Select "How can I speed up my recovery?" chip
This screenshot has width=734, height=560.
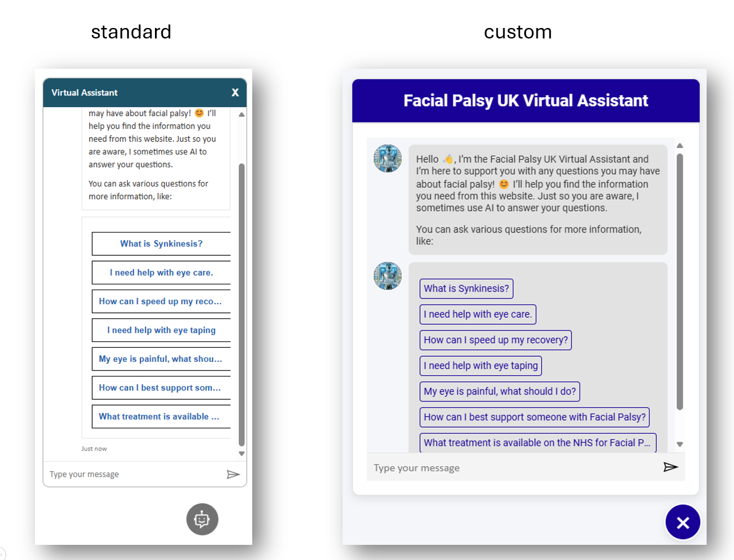coord(495,340)
